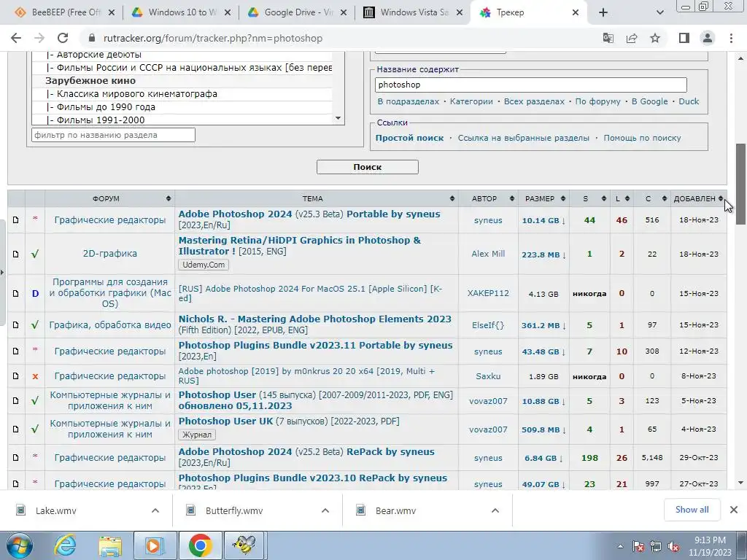Click the Google Translate icon in address bar
Image resolution: width=747 pixels, height=560 pixels.
click(x=608, y=38)
